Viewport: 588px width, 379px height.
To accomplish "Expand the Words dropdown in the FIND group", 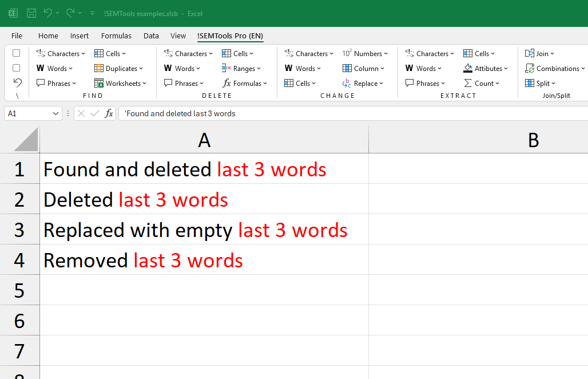I will coord(55,68).
